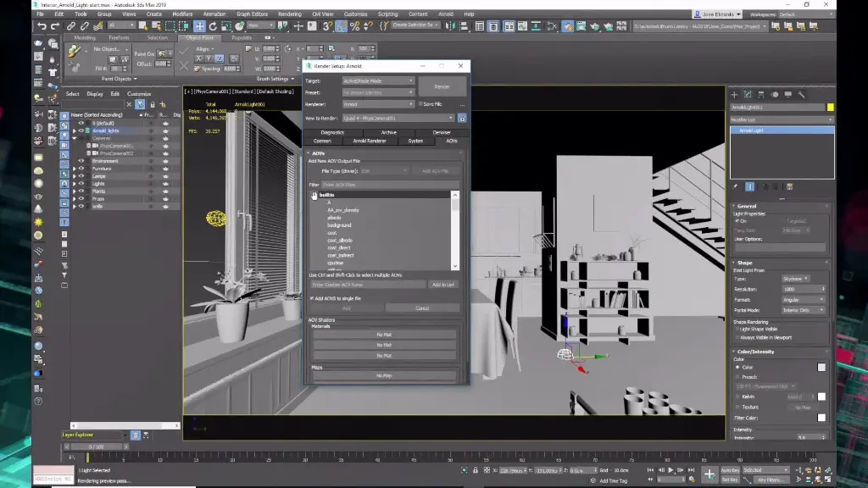The image size is (868, 488).
Task: Toggle visibility eye for Furniture layer
Action: (x=81, y=169)
